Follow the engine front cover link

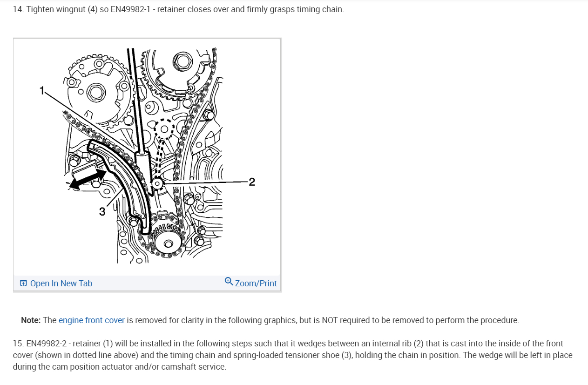[x=92, y=320]
